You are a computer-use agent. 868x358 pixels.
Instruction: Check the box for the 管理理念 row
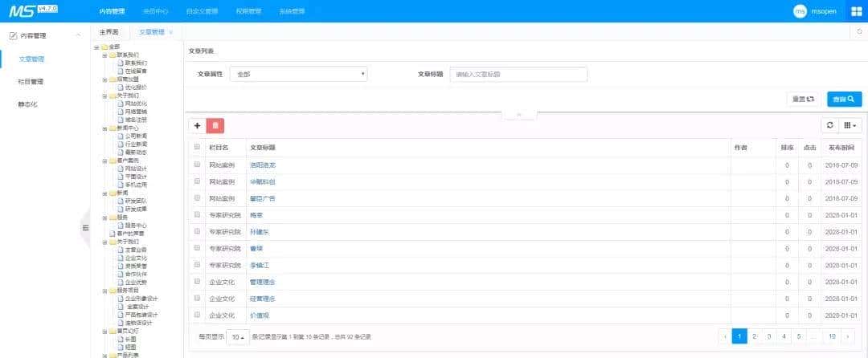[197, 281]
